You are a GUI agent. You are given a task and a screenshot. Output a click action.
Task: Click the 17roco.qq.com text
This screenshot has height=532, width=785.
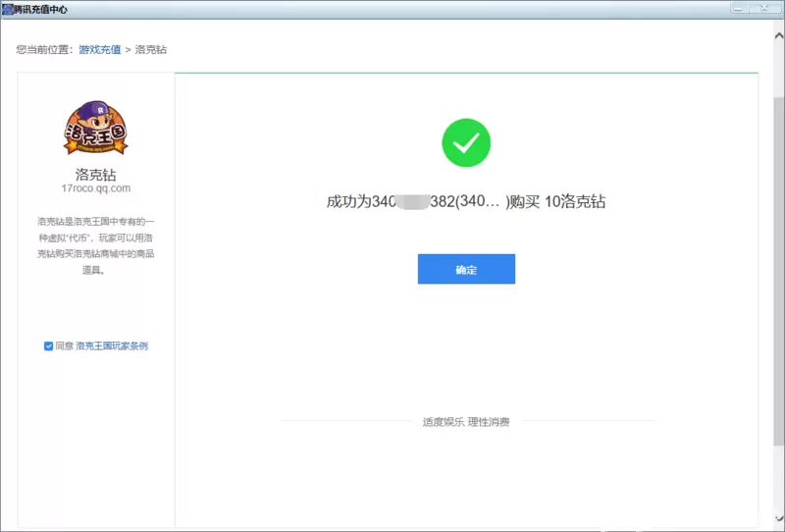[96, 188]
